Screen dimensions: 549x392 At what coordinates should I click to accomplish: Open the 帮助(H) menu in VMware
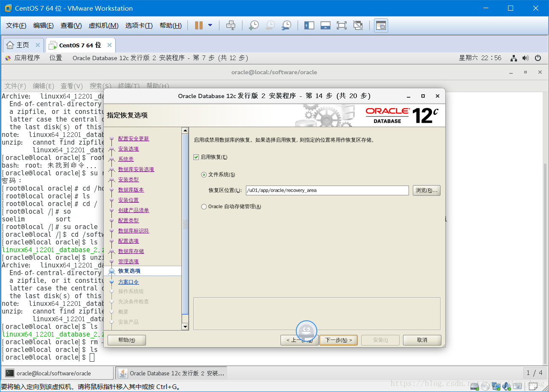170,26
